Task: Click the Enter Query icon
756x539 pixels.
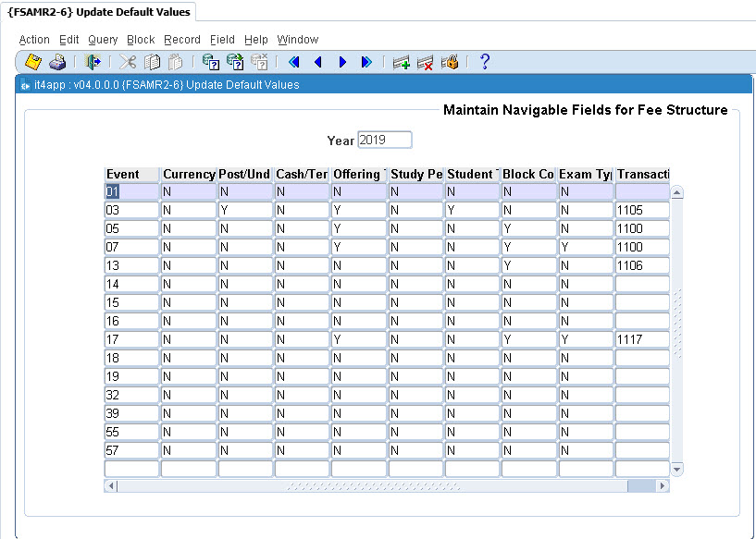Action: coord(211,62)
